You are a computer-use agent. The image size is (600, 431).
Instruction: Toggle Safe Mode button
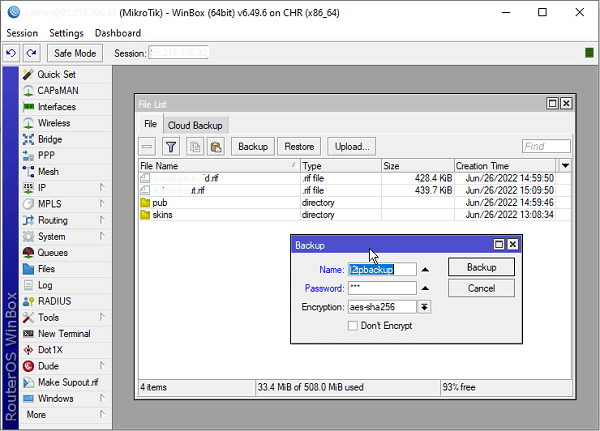(75, 53)
